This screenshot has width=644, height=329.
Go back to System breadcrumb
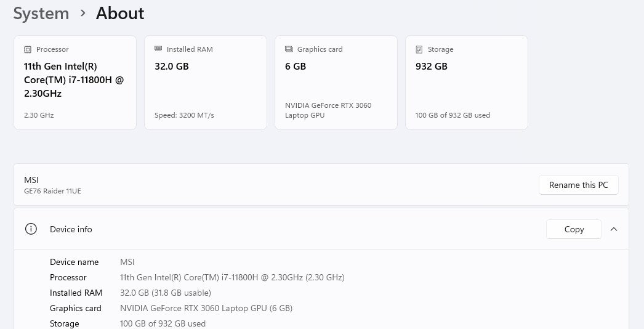[41, 13]
